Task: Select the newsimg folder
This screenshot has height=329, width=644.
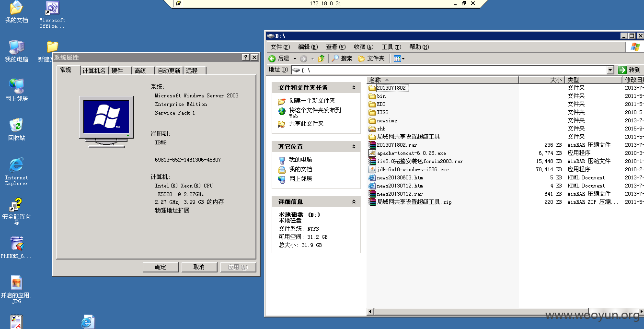Action: 383,120
